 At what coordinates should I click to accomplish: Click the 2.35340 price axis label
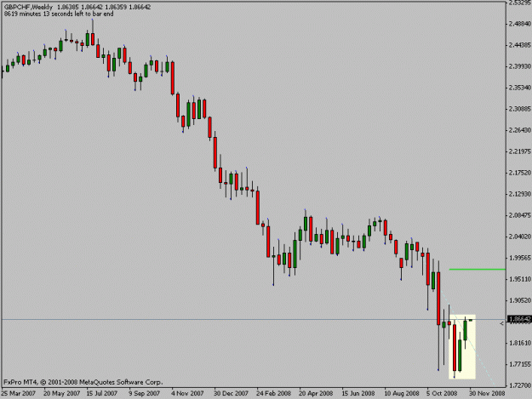pyautogui.click(x=520, y=88)
